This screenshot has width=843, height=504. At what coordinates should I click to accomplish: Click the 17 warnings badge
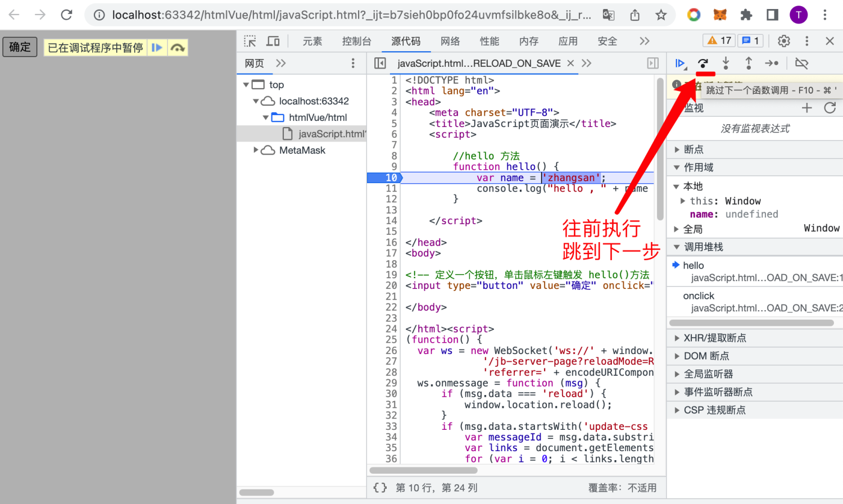coord(719,40)
